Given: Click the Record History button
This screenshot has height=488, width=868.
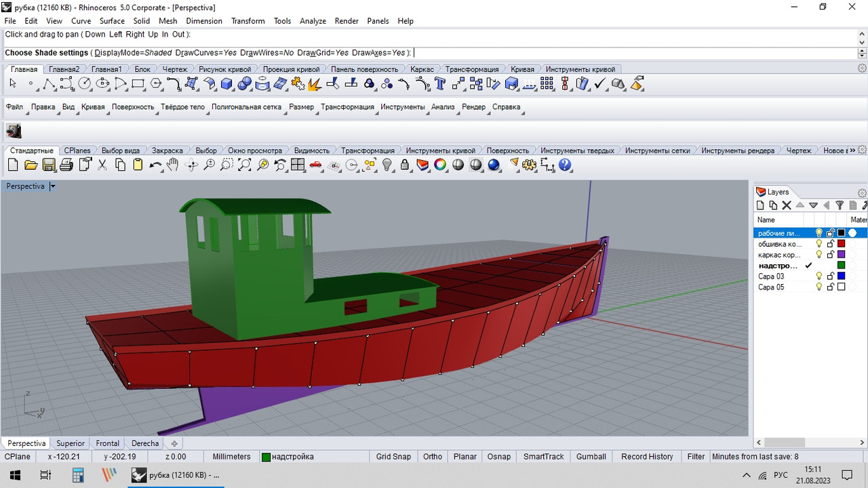Looking at the screenshot, I should click(x=647, y=457).
